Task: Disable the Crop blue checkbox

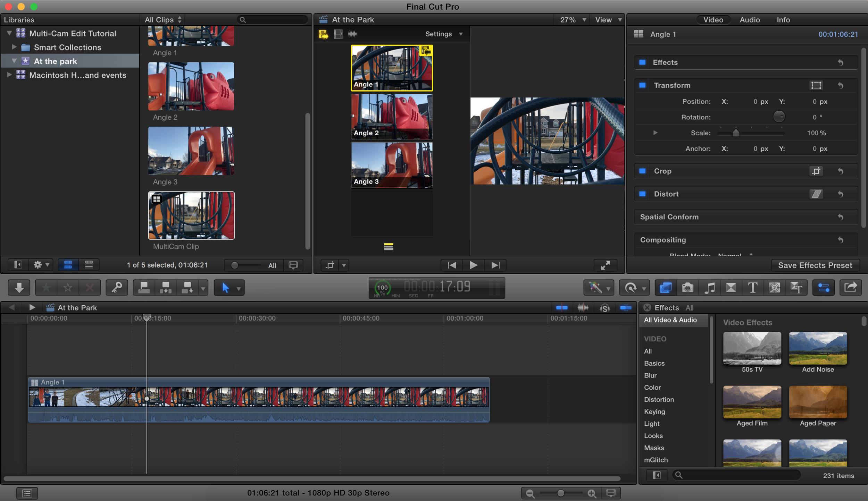Action: [642, 171]
